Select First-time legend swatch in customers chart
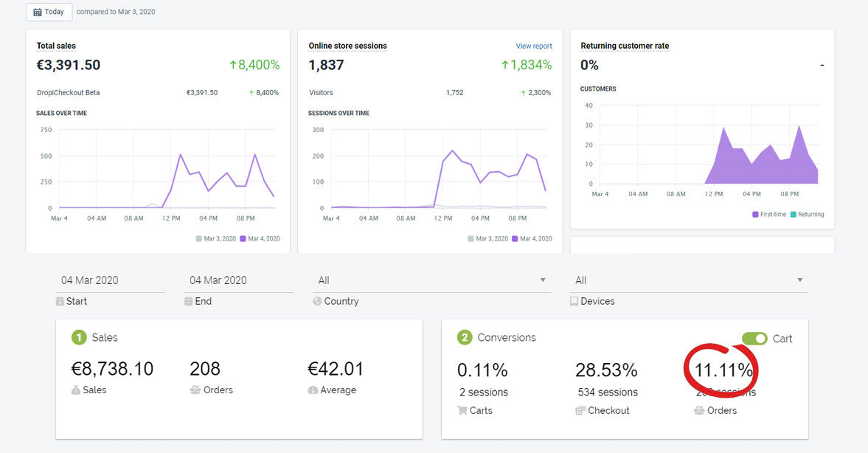Image resolution: width=868 pixels, height=453 pixels. coord(755,214)
